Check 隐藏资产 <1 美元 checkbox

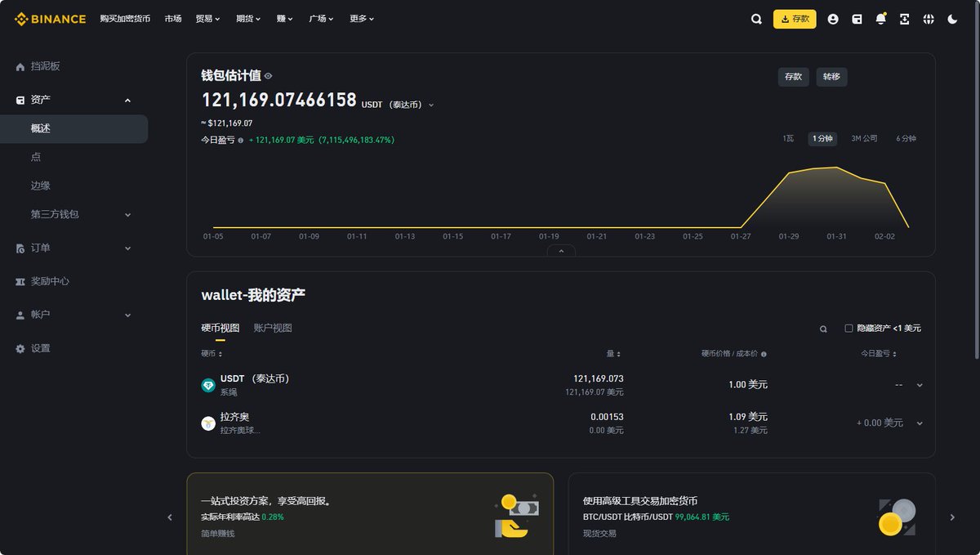(x=849, y=328)
